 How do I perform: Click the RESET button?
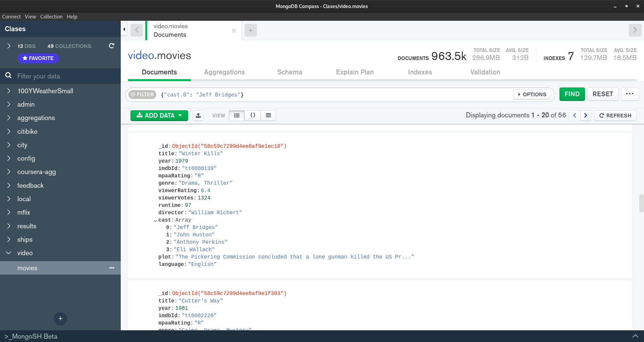coord(603,94)
